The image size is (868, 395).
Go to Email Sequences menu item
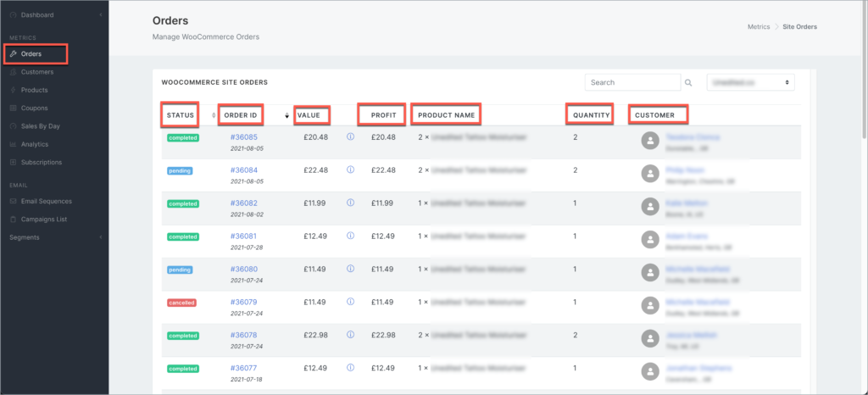point(47,202)
